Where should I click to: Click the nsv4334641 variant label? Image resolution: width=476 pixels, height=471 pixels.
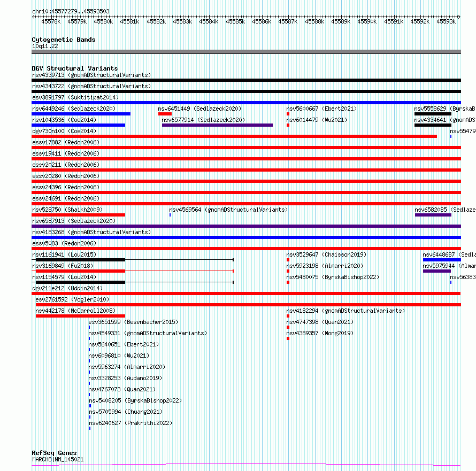[445, 120]
